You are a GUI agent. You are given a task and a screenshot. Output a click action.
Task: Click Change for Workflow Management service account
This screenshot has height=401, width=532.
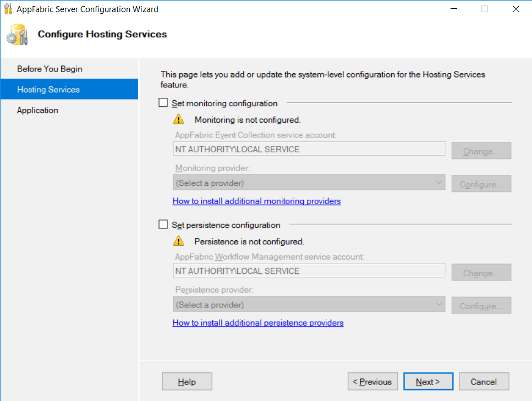click(481, 273)
